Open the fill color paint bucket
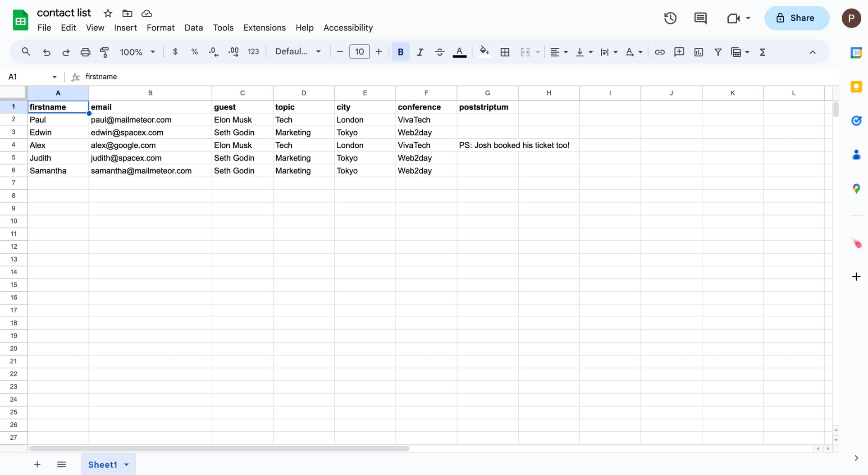The height and width of the screenshot is (475, 868). coord(484,52)
